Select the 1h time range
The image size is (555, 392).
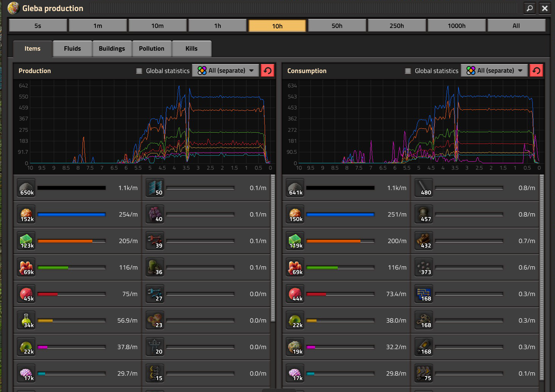pyautogui.click(x=217, y=26)
